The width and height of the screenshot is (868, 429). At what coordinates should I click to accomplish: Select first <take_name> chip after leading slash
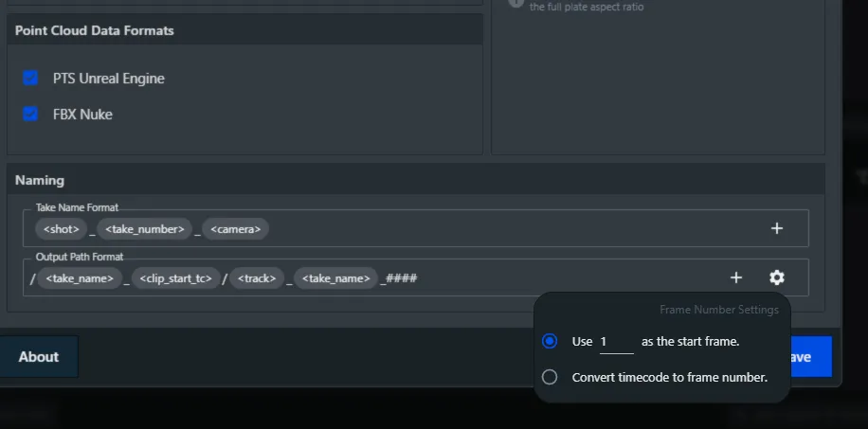[80, 278]
